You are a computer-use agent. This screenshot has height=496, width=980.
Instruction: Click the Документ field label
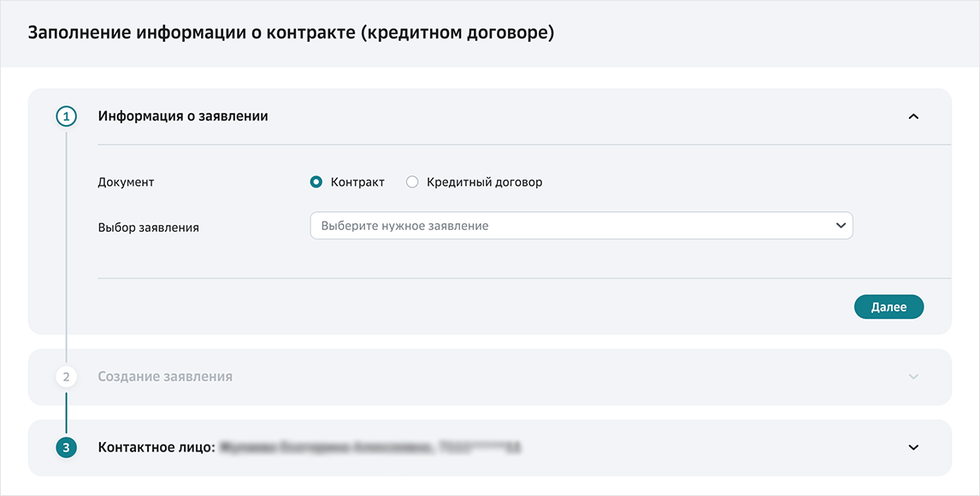(x=126, y=182)
